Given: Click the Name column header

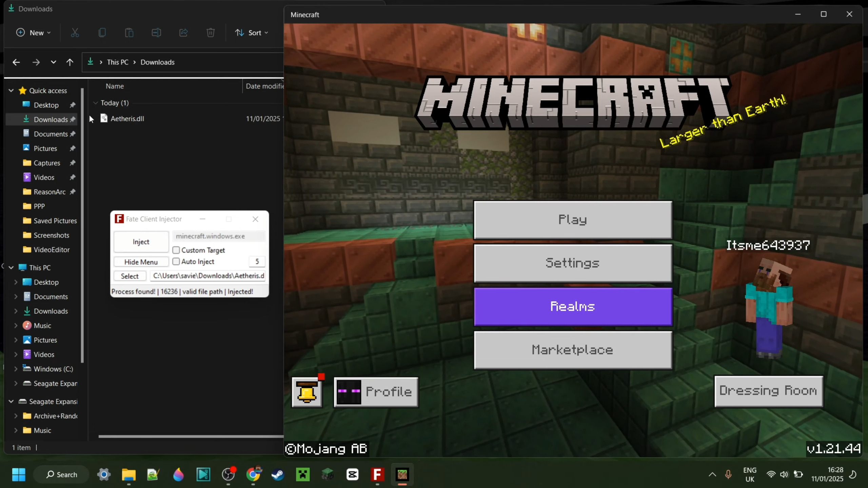Looking at the screenshot, I should pos(115,86).
